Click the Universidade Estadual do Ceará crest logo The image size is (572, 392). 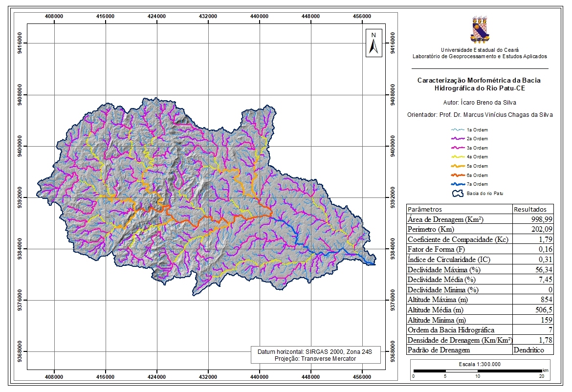pyautogui.click(x=480, y=29)
